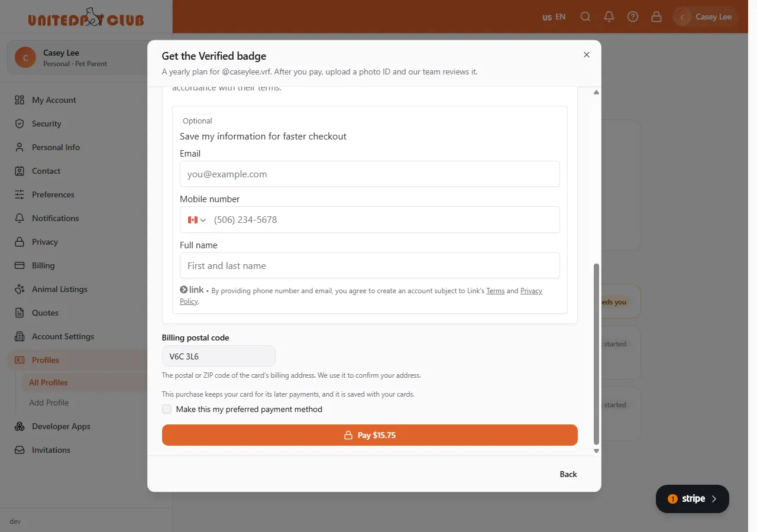The image size is (757, 532).
Task: Click the Email input field
Action: click(x=370, y=174)
